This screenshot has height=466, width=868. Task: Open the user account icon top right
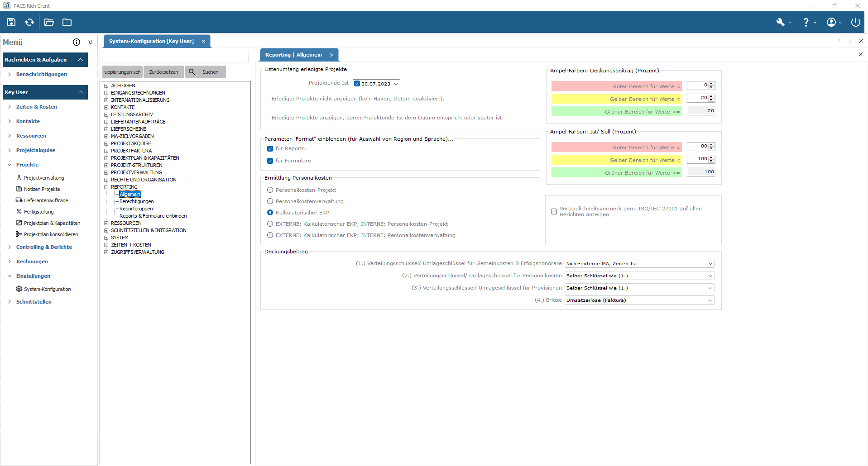pos(832,22)
